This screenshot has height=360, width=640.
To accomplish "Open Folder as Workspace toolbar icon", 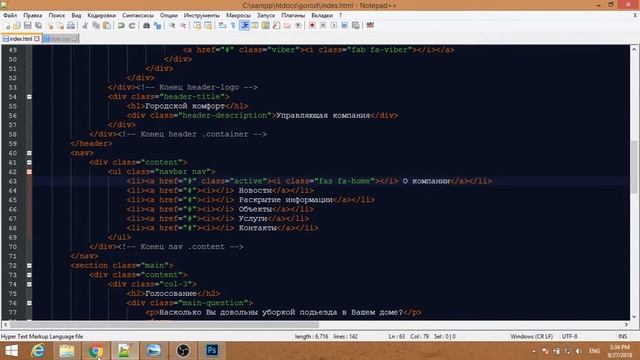I will [287, 25].
